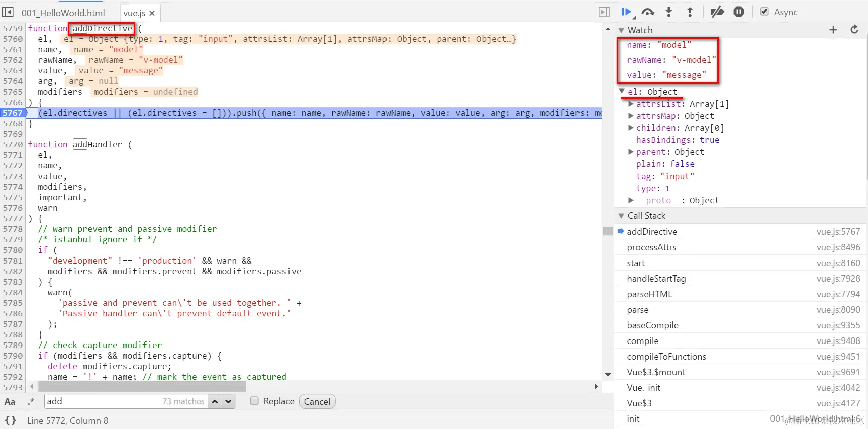Resume script execution with play icon
Viewport: 868px width, 429px height.
click(626, 12)
